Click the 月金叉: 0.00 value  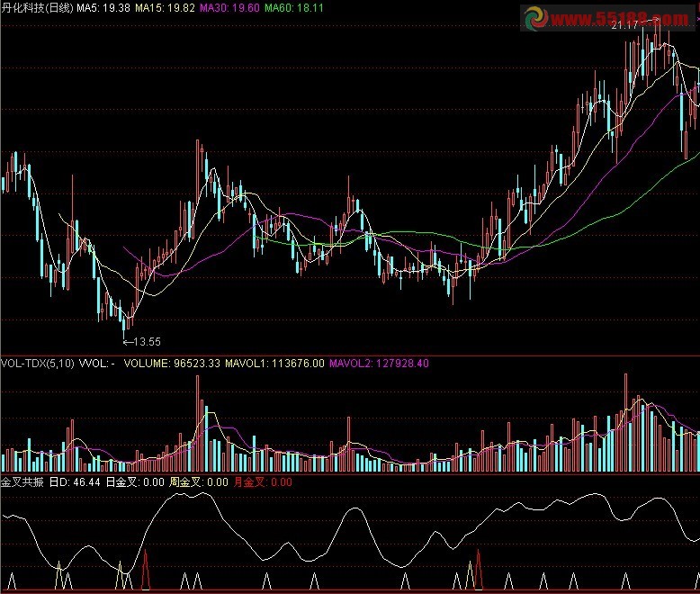tap(263, 481)
